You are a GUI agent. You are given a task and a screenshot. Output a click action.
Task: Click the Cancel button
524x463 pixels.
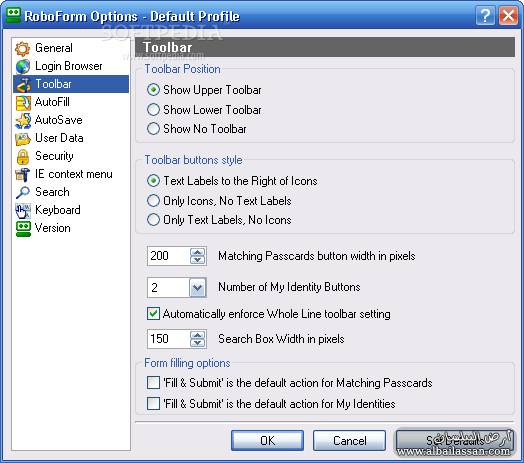(x=349, y=441)
